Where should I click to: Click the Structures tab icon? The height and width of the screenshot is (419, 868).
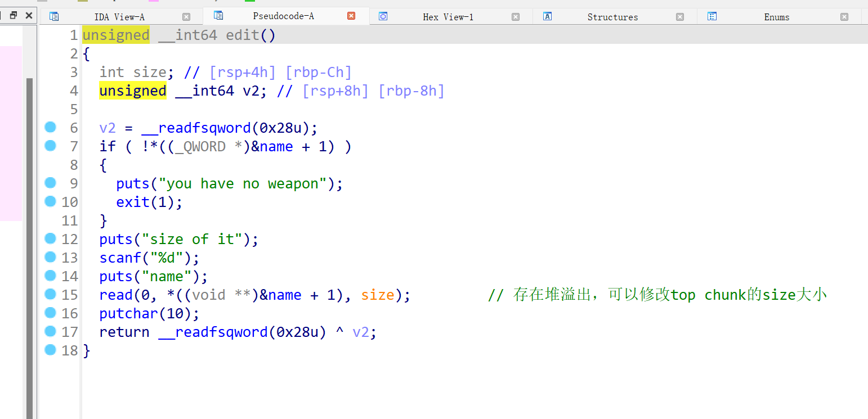(547, 16)
